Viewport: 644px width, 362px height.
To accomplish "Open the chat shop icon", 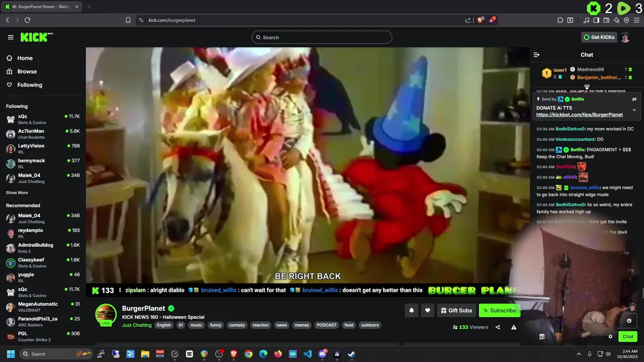I will coord(542,337).
